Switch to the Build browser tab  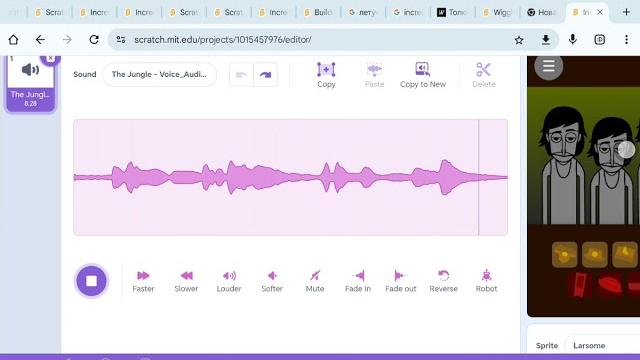(x=318, y=12)
